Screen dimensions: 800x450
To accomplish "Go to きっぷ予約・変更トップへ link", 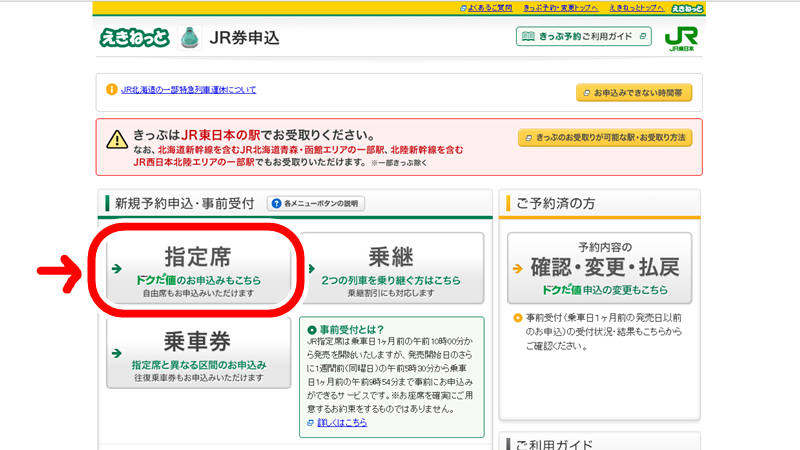I will coord(561,8).
